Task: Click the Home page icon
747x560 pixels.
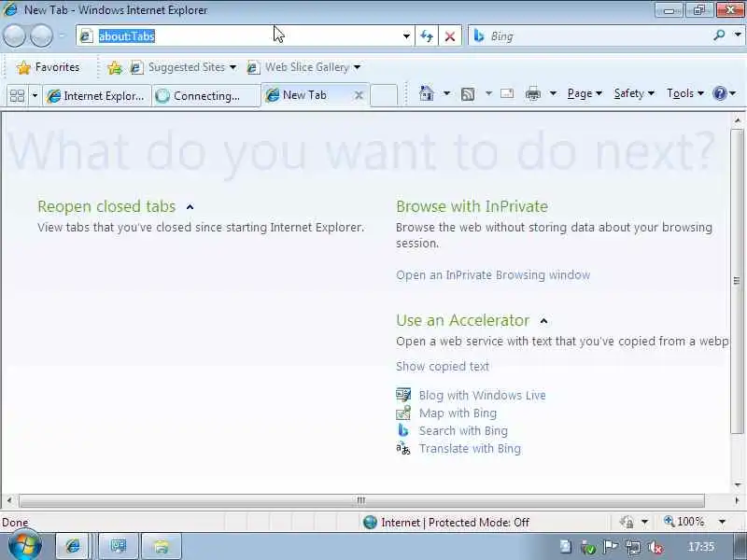Action: [427, 93]
